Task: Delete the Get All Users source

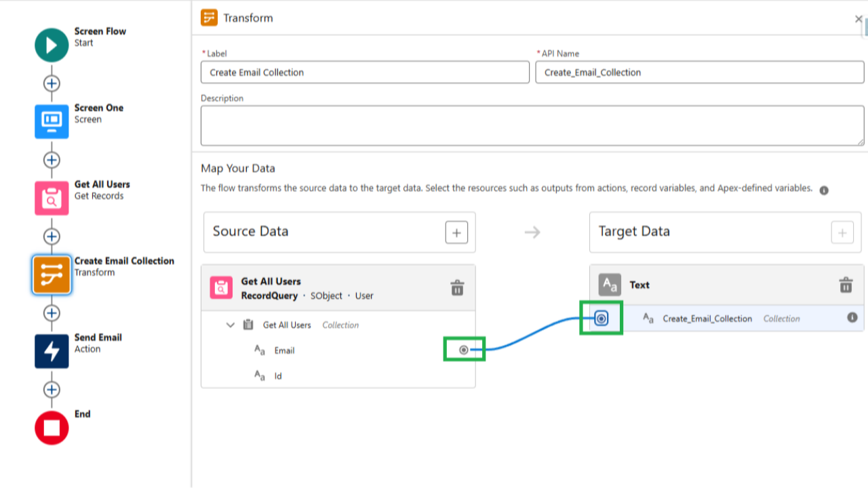Action: point(457,287)
